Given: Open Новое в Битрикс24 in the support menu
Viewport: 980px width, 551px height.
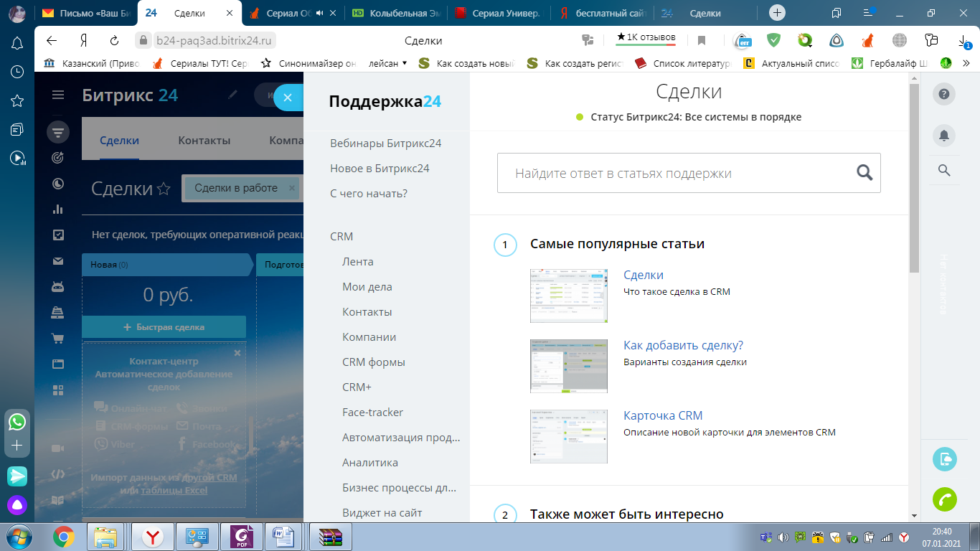Looking at the screenshot, I should pyautogui.click(x=380, y=169).
